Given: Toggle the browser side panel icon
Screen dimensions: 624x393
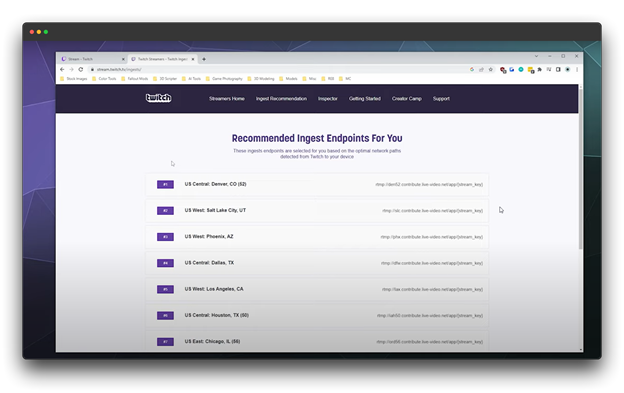Looking at the screenshot, I should [558, 69].
